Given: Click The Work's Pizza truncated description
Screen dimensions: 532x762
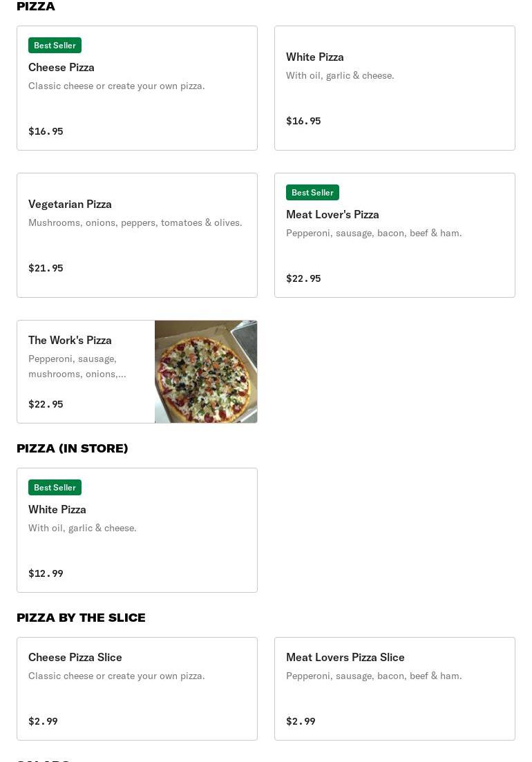Looking at the screenshot, I should pos(77,366).
